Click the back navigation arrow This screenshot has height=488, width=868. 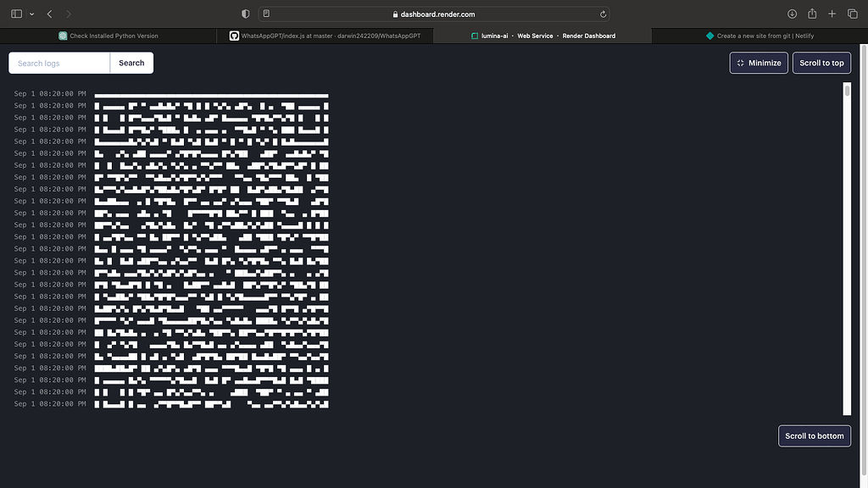[47, 14]
